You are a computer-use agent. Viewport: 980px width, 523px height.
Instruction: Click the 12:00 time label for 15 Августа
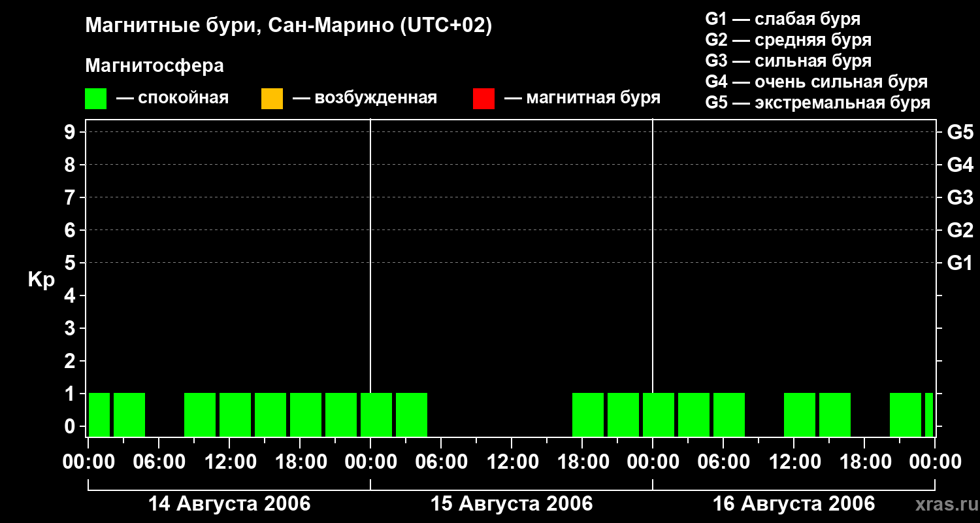tap(512, 462)
